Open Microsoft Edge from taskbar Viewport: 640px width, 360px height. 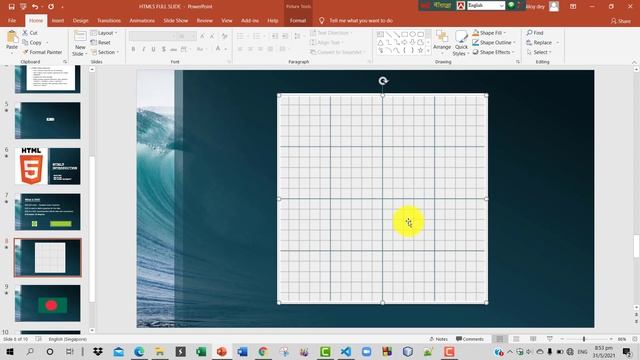(139, 352)
